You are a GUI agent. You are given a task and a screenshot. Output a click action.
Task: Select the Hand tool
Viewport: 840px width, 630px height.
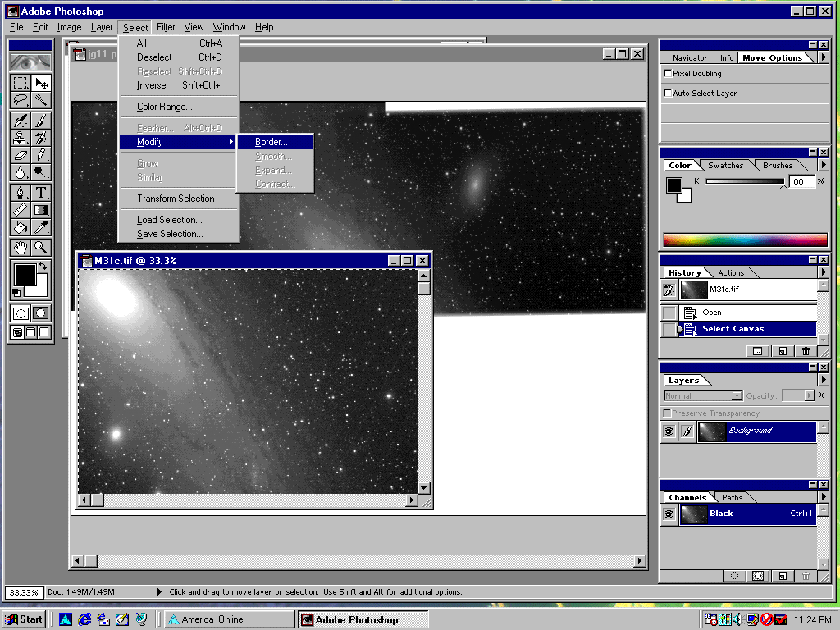click(21, 248)
